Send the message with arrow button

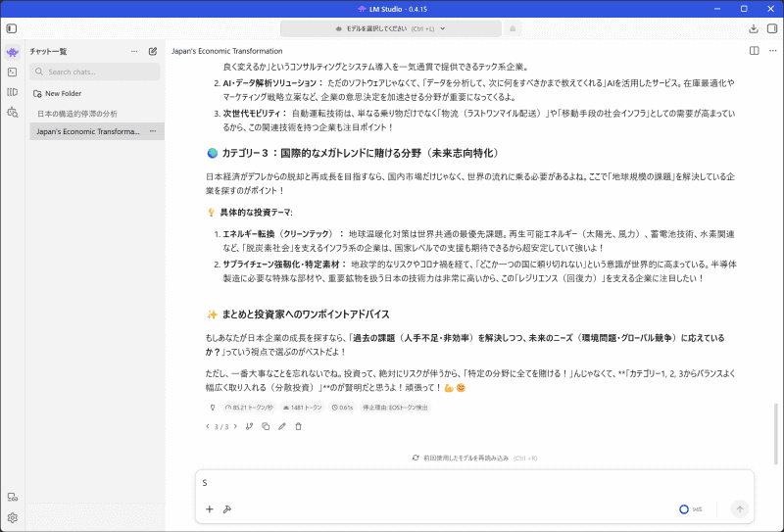click(x=740, y=509)
